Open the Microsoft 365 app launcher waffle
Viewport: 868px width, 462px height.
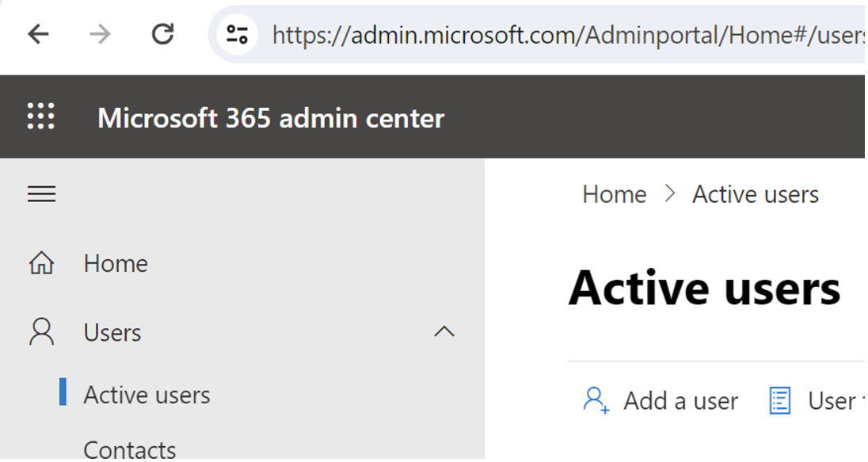click(x=41, y=117)
